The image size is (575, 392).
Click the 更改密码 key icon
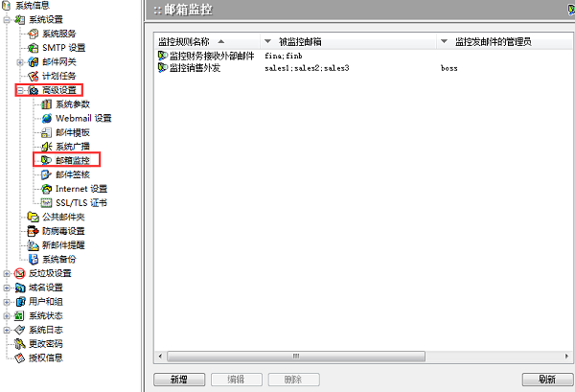point(19,343)
